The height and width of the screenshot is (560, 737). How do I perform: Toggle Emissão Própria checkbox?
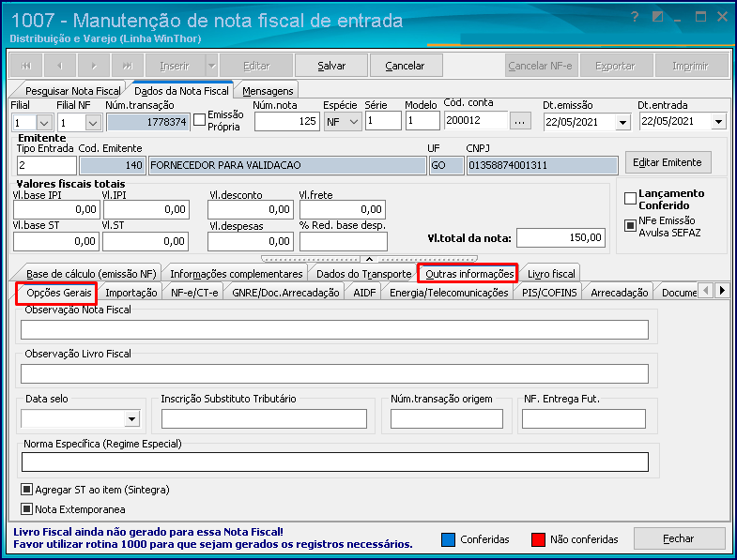(x=200, y=119)
